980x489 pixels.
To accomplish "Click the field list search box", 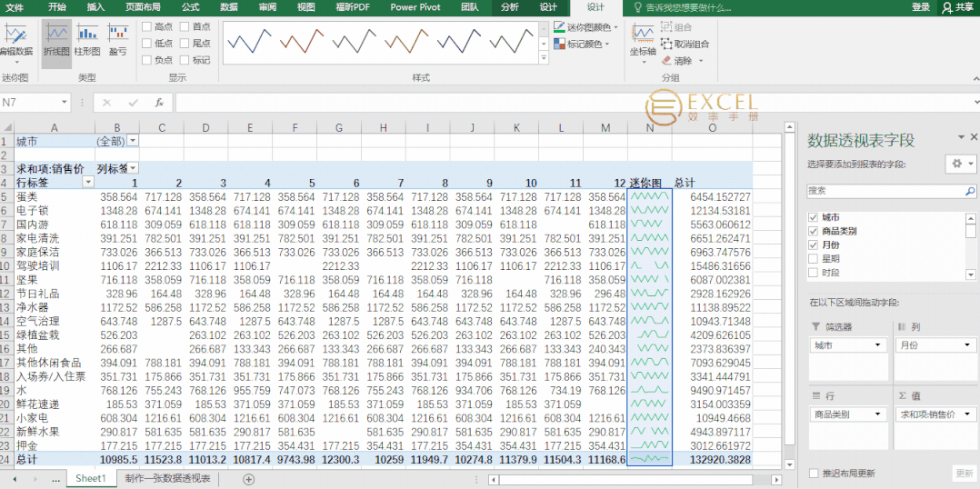I will (892, 191).
